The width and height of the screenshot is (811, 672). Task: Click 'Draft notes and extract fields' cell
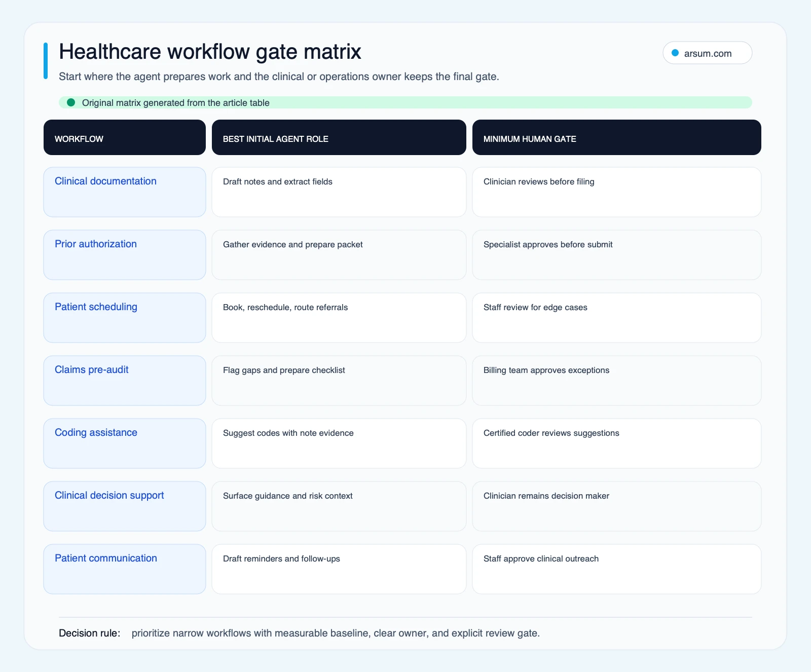(x=339, y=192)
